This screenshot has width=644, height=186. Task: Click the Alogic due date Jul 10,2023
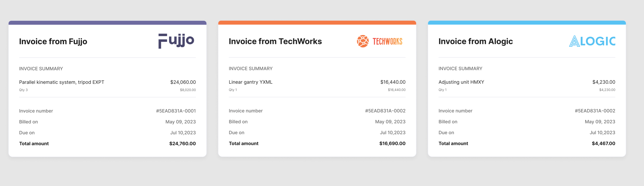click(x=602, y=133)
